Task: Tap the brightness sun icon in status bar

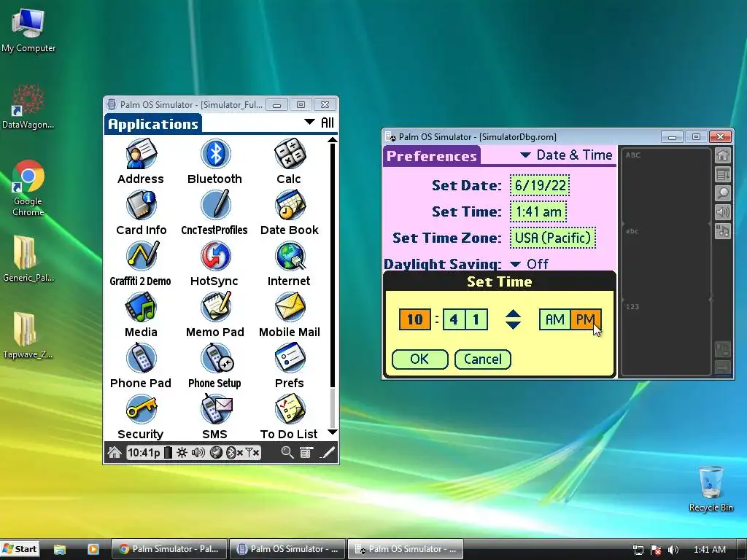Action: [x=182, y=452]
